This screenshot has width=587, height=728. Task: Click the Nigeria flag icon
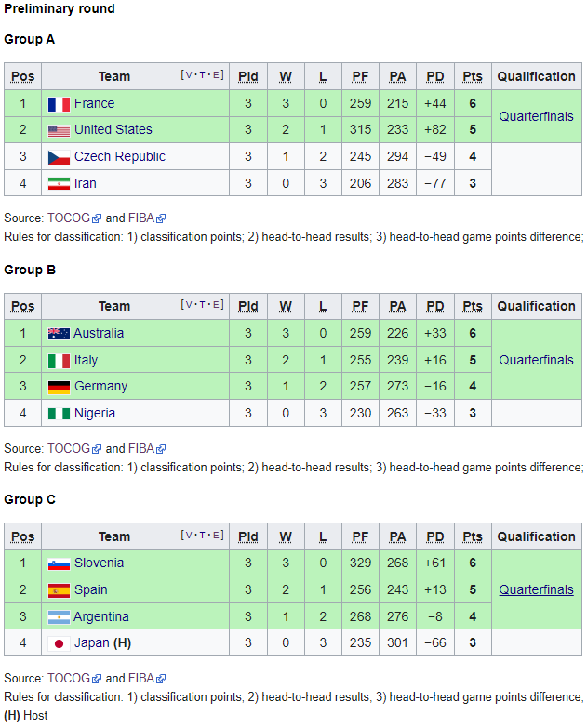point(59,414)
